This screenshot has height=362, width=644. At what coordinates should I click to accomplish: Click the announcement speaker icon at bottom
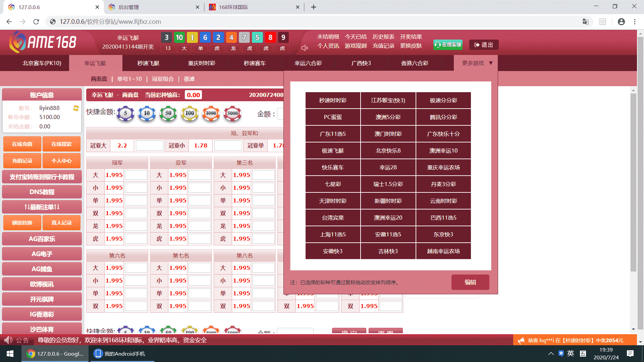coord(8,340)
